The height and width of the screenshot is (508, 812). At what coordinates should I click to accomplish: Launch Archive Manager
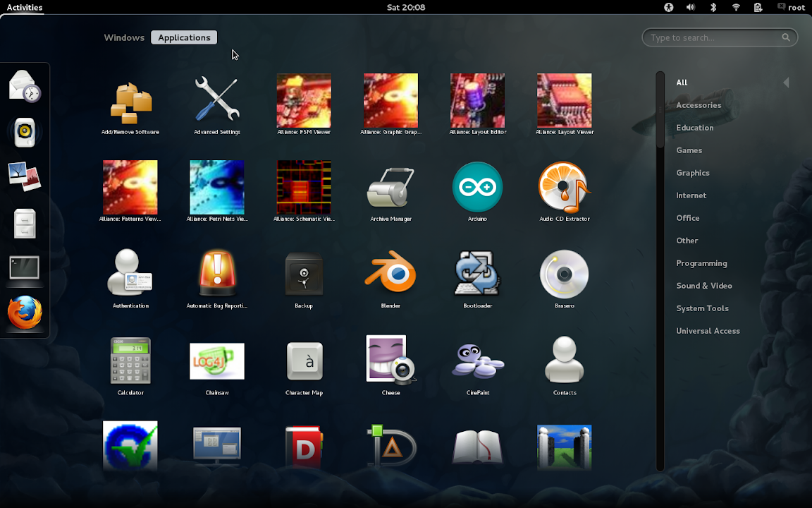[x=391, y=190]
